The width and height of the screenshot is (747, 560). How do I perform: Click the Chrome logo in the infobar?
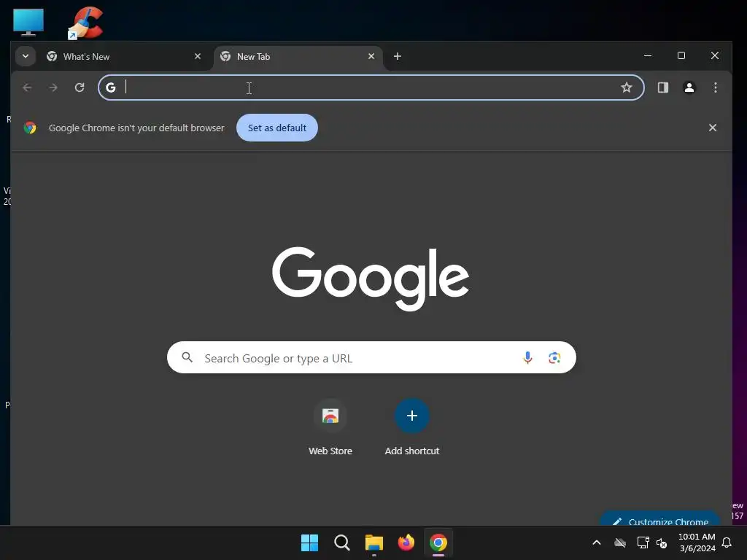click(x=30, y=128)
